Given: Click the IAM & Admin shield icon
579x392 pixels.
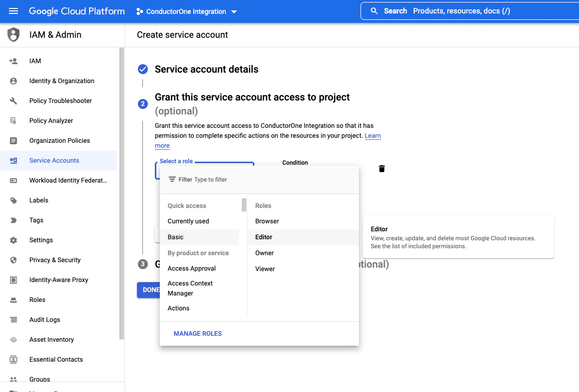Looking at the screenshot, I should tap(13, 35).
